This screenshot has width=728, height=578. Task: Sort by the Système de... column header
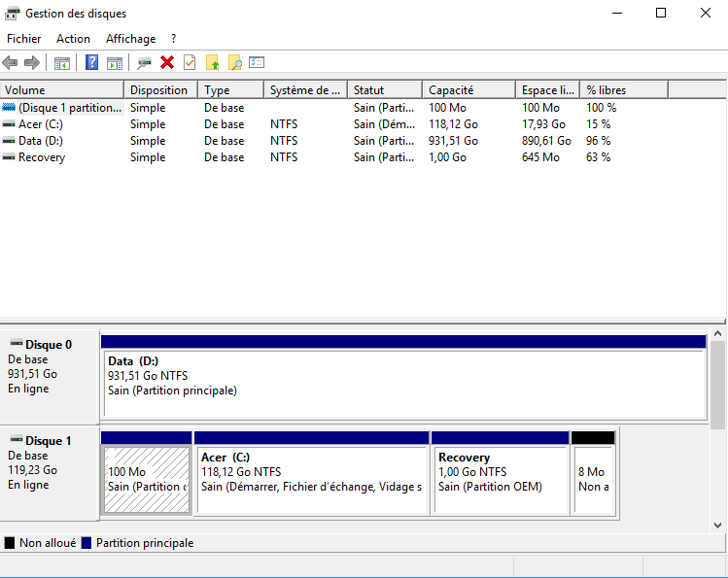[x=306, y=89]
